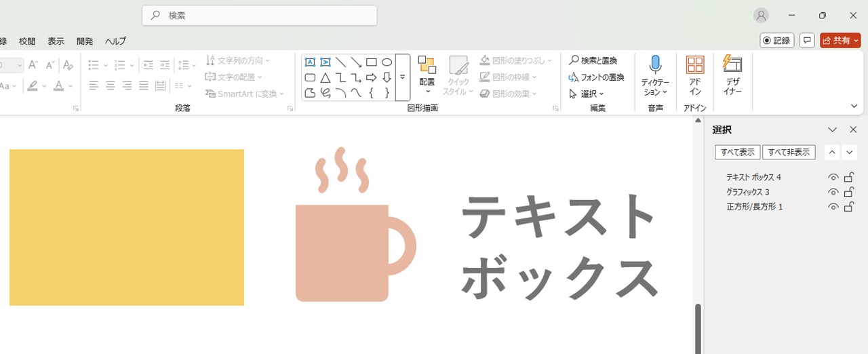Decrease font size with the smaller A

(x=50, y=65)
